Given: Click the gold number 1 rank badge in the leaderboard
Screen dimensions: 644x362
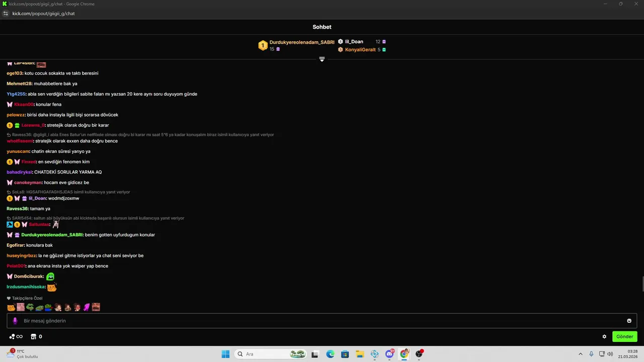Looking at the screenshot, I should [263, 46].
